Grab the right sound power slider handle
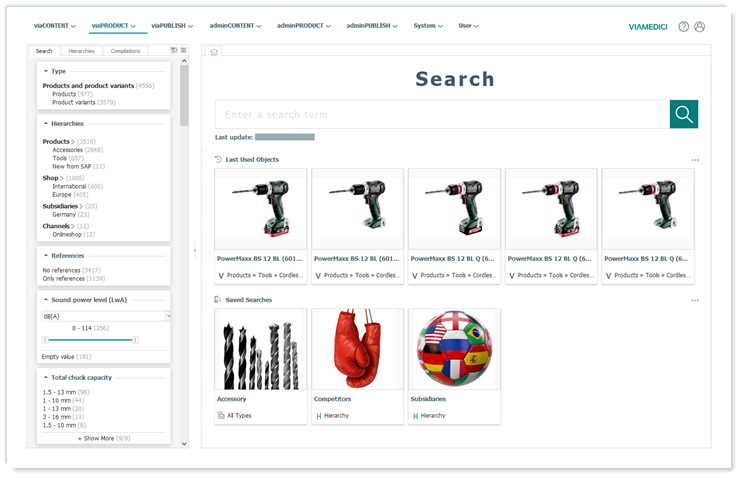The height and width of the screenshot is (478, 741). coord(136,340)
